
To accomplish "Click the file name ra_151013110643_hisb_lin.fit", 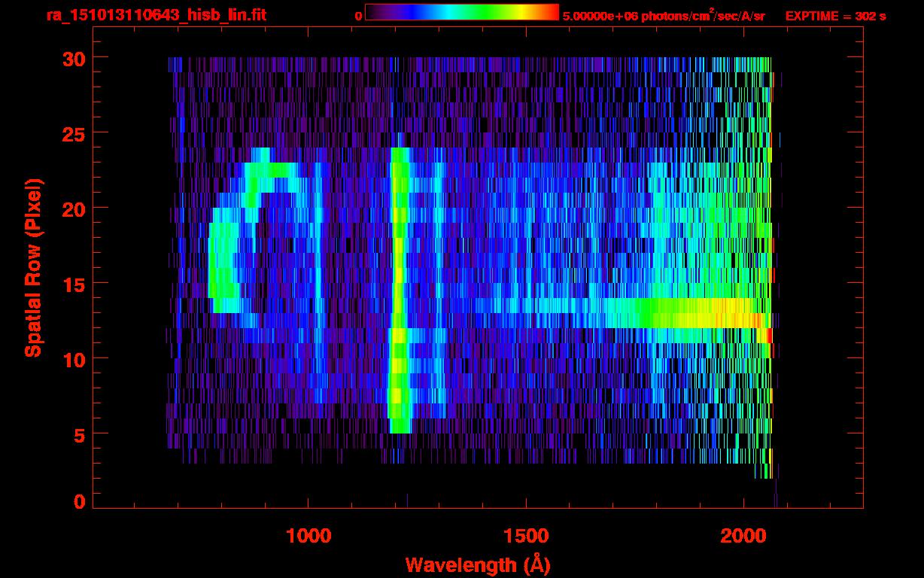I will point(156,15).
